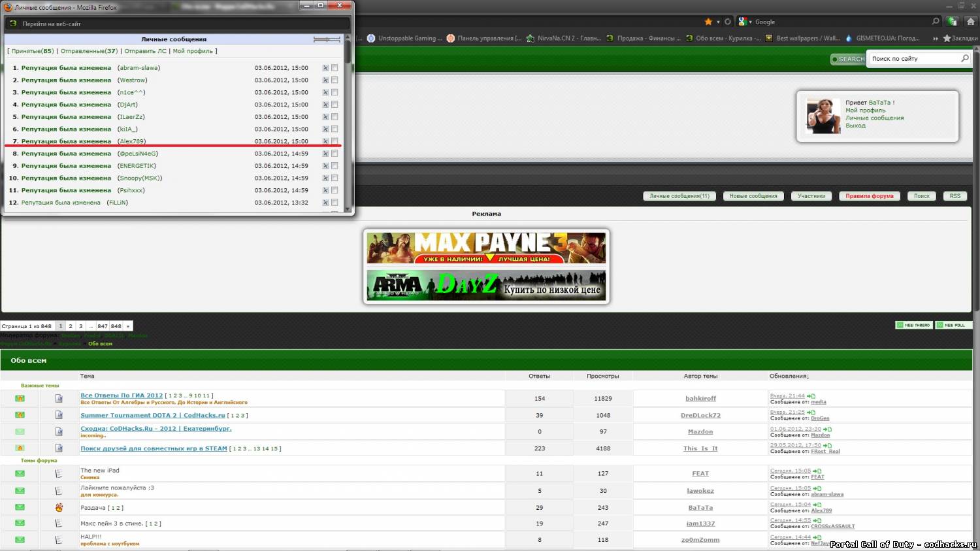Delete message from abram-slawa with X icon
The image size is (980, 551).
tap(325, 68)
